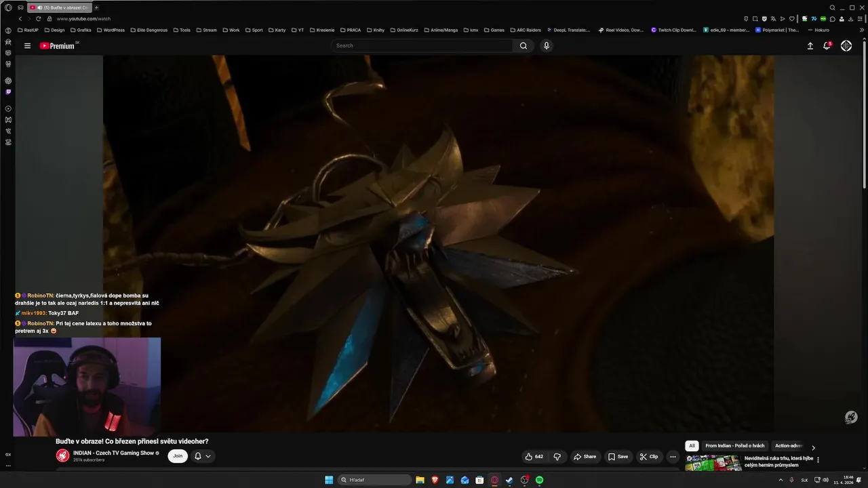This screenshot has height=488, width=868.
Task: Join the INDIAN channel membership
Action: [x=178, y=456]
